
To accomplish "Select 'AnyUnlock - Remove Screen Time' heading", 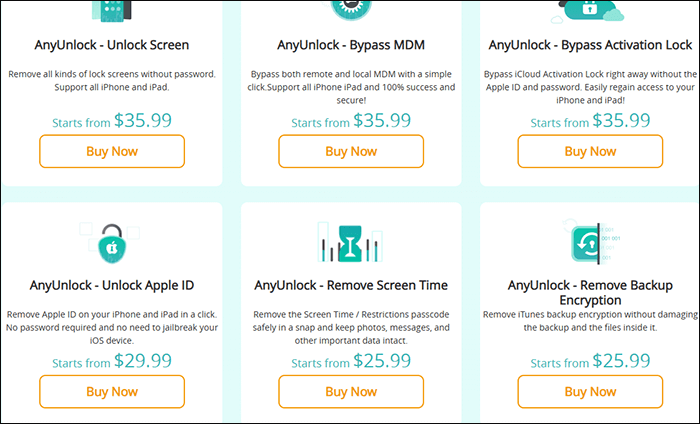I will tap(351, 285).
